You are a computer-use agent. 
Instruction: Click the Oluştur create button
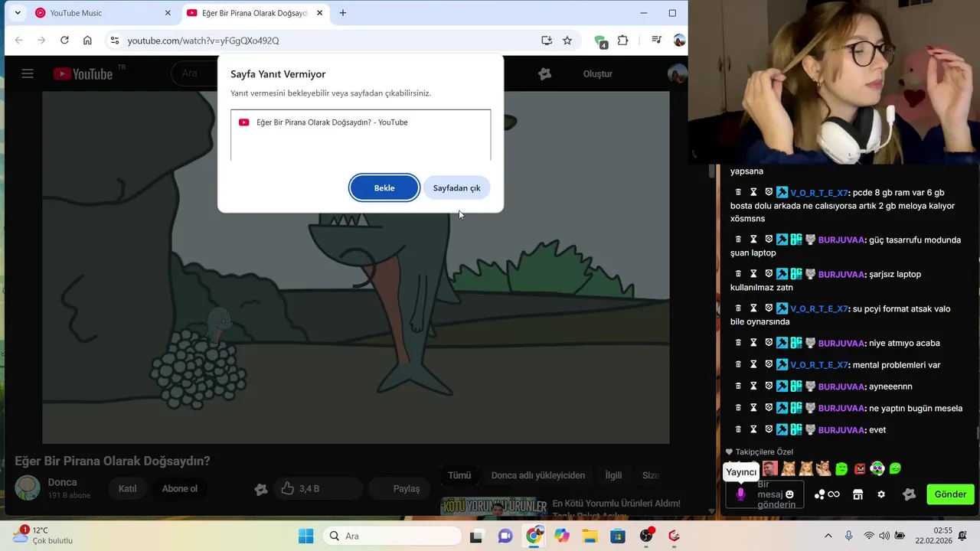[x=597, y=73]
